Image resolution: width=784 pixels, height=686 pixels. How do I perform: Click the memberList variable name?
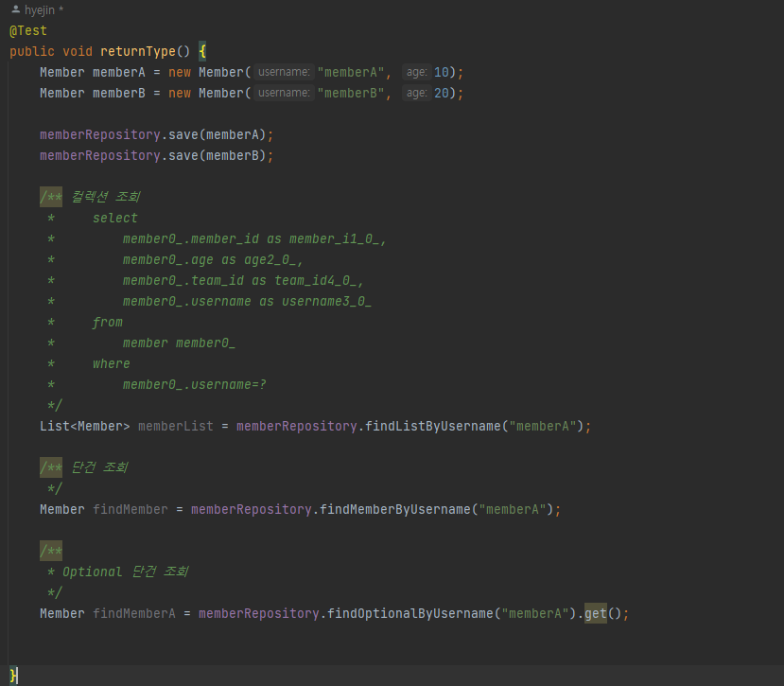tap(176, 427)
